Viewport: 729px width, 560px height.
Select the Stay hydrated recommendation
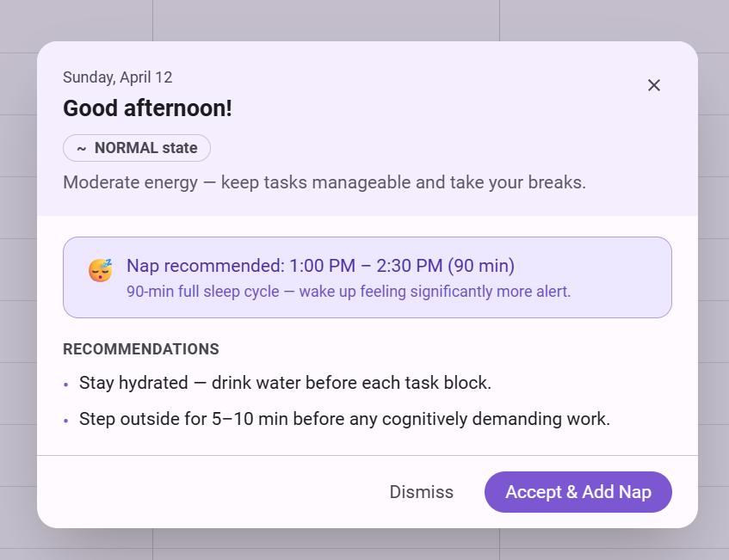tap(285, 383)
